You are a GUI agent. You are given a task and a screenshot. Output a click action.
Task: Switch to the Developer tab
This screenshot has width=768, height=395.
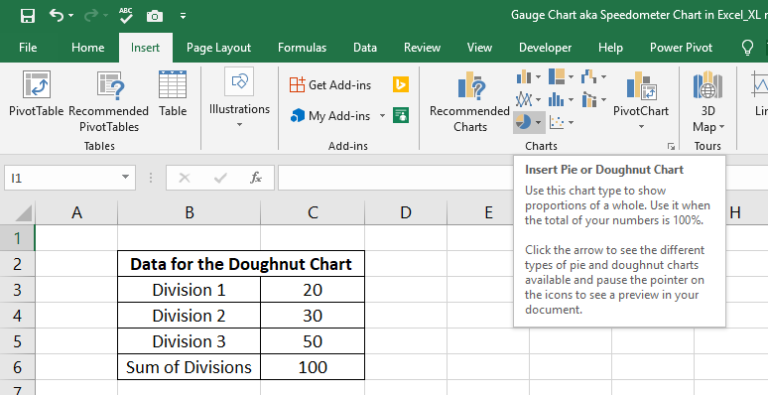coord(545,48)
